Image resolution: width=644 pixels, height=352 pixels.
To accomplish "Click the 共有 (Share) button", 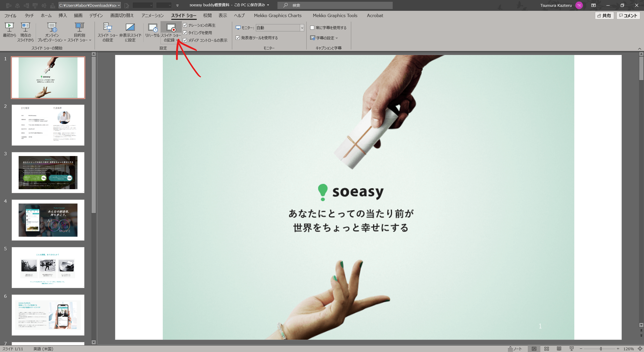I will [x=604, y=16].
